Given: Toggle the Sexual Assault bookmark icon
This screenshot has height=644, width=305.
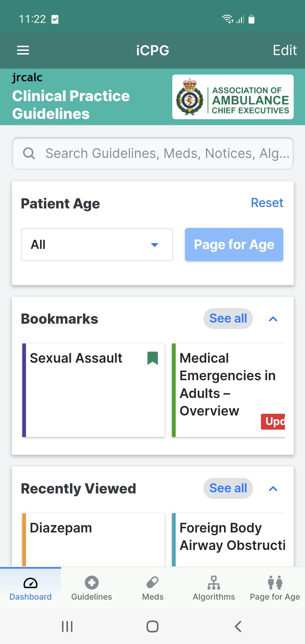Looking at the screenshot, I should [x=152, y=358].
